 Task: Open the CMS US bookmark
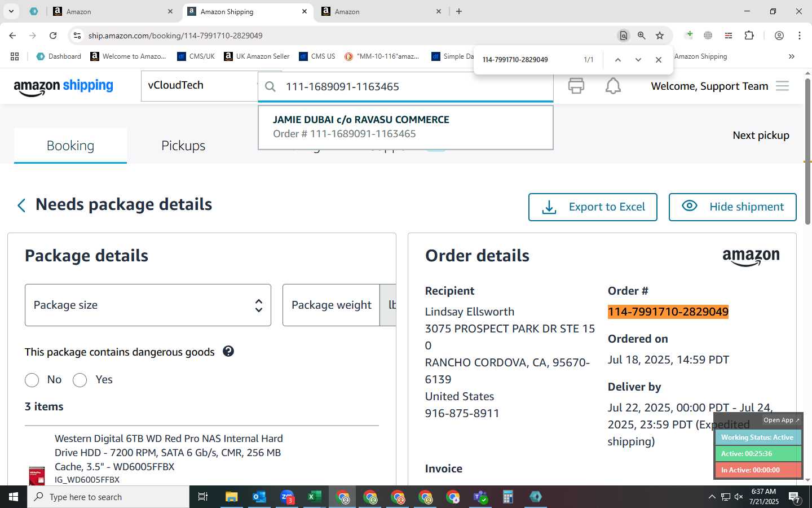[x=317, y=56]
